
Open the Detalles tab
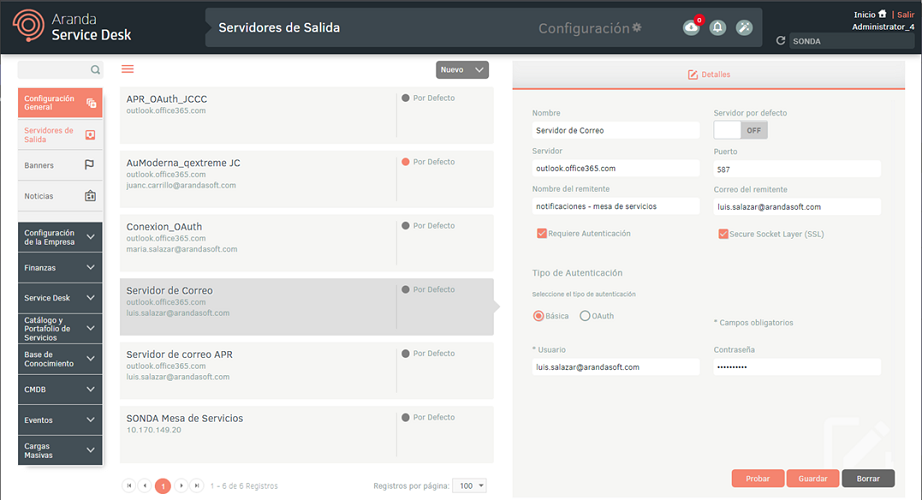click(x=709, y=75)
